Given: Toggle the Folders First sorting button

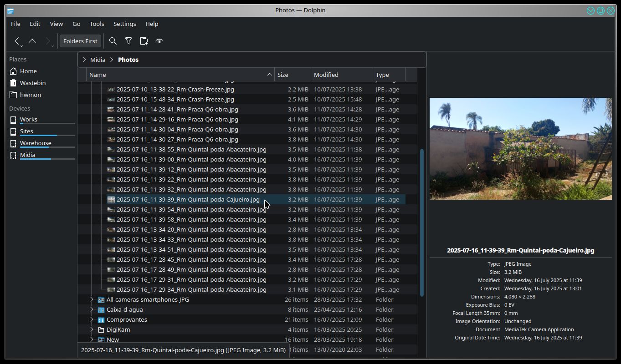Looking at the screenshot, I should [80, 41].
